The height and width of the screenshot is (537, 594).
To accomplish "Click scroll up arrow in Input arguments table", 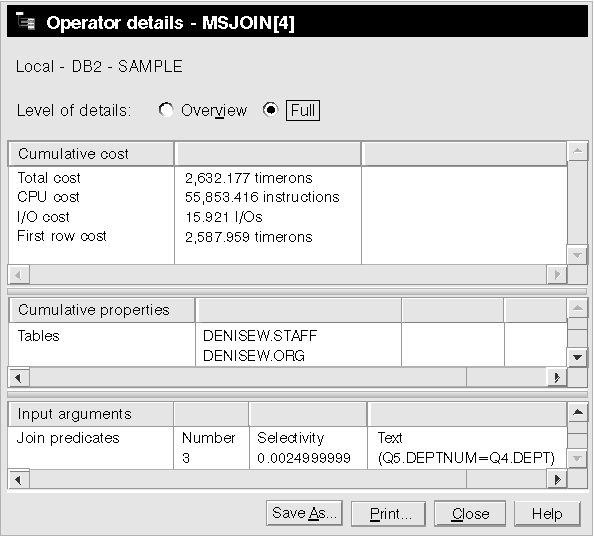I will pos(578,412).
